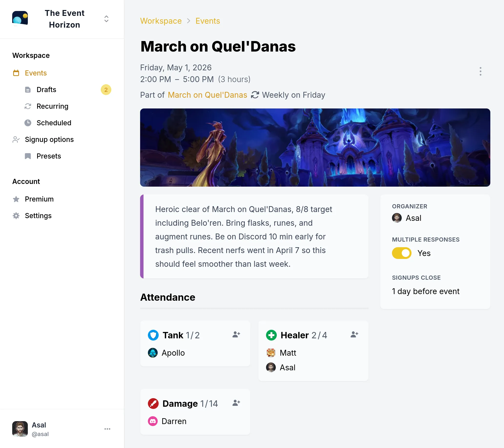Click the weekly recurrence icon near title
The image size is (504, 448).
pos(255,95)
